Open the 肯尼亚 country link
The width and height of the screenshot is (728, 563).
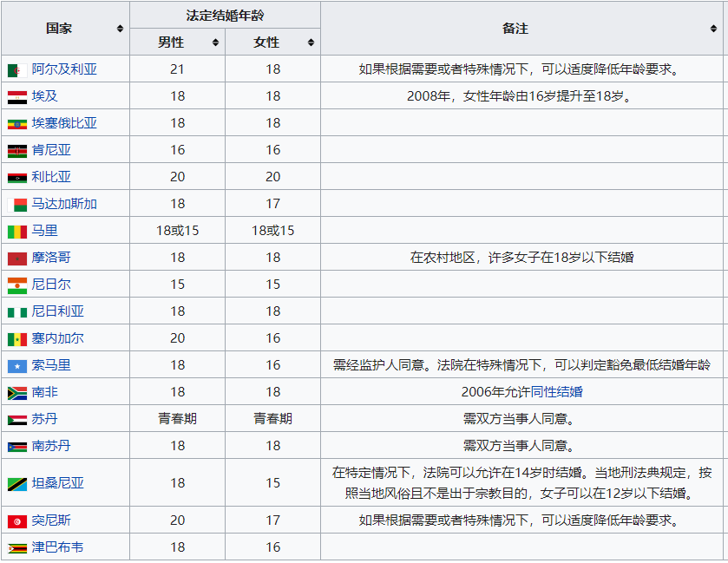click(51, 150)
